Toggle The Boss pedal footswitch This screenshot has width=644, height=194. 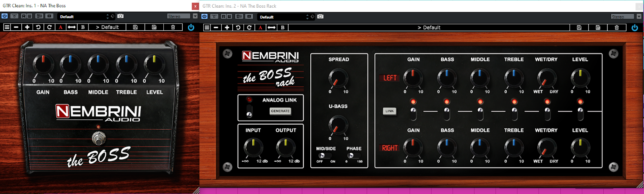(x=99, y=138)
